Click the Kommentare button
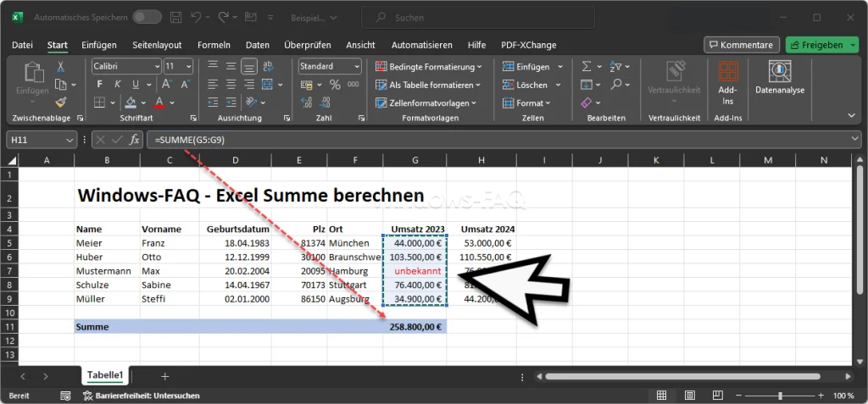The height and width of the screenshot is (404, 868). tap(742, 45)
